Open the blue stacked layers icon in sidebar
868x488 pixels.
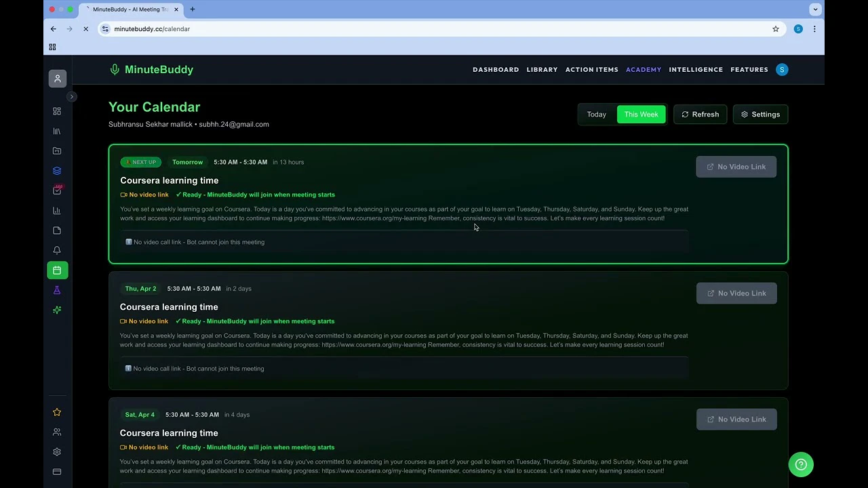click(57, 171)
